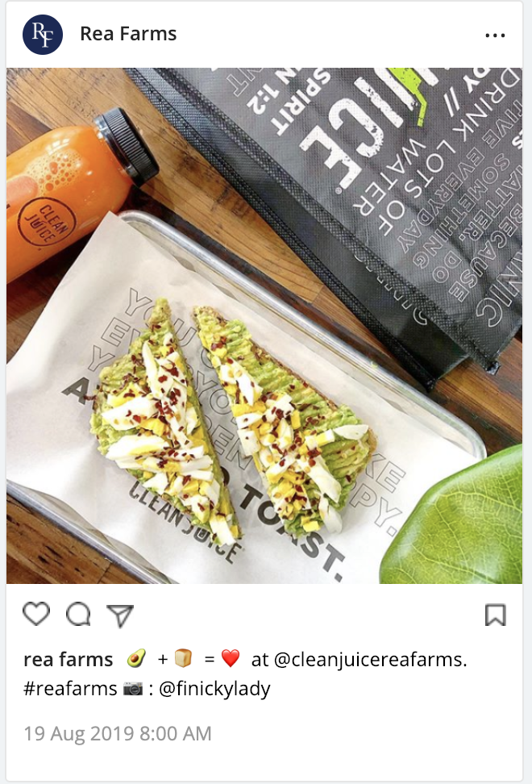Click the left avocado toast slice in photo
This screenshot has width=532, height=784.
click(x=165, y=425)
